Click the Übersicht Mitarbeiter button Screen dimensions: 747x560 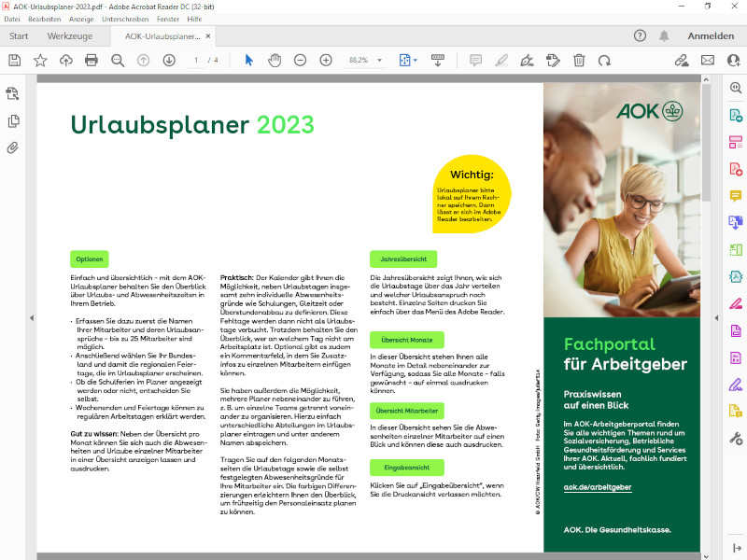click(x=407, y=411)
